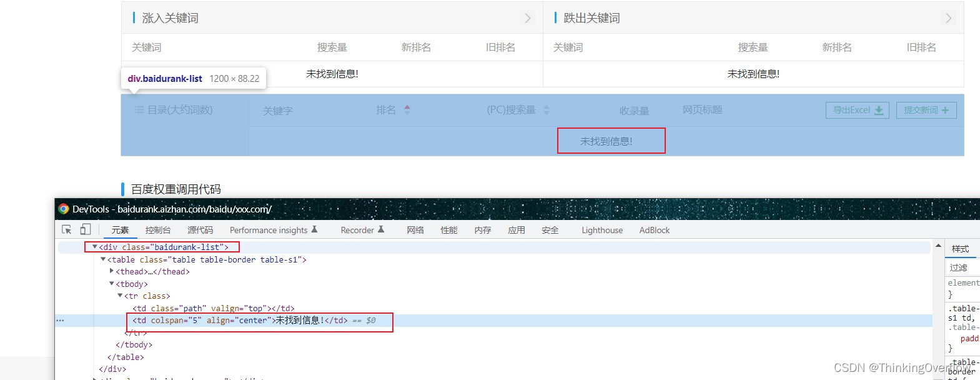This screenshot has height=380, width=980.
Task: Open the Recorder tab
Action: pos(362,230)
